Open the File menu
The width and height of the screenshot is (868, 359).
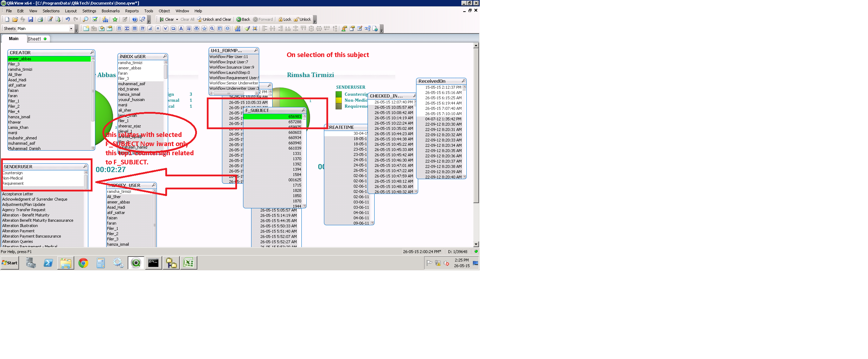pos(9,11)
